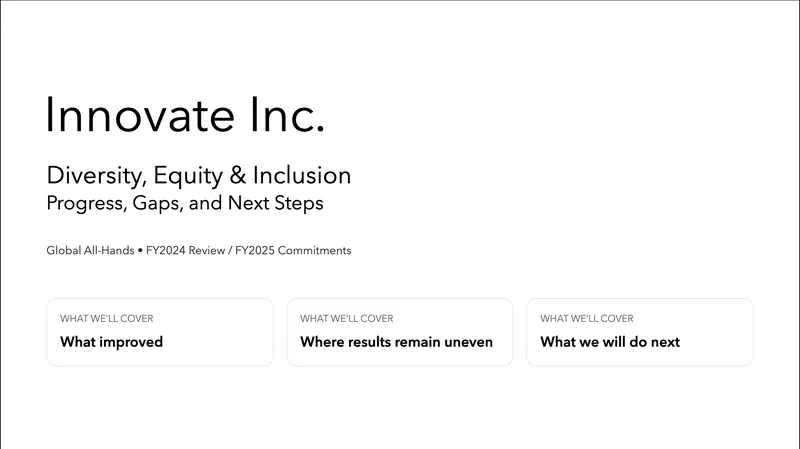Click the label above "What we will do next"
Screen dimensions: 800x449
(x=587, y=319)
